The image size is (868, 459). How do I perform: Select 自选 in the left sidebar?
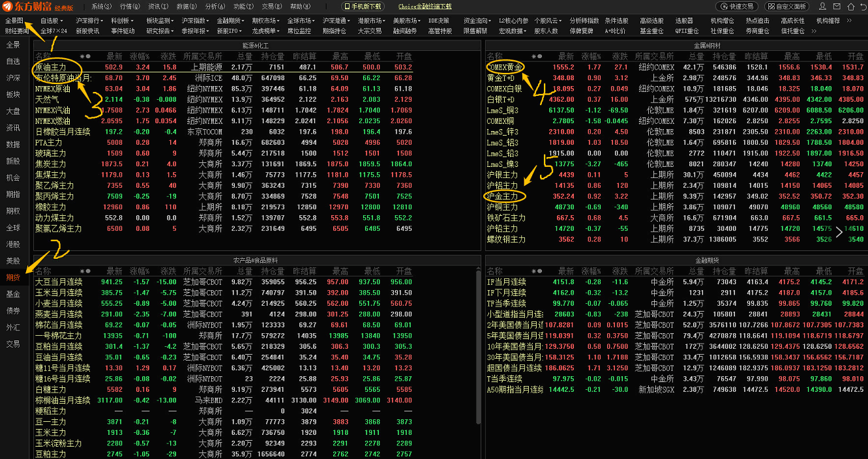pyautogui.click(x=13, y=61)
